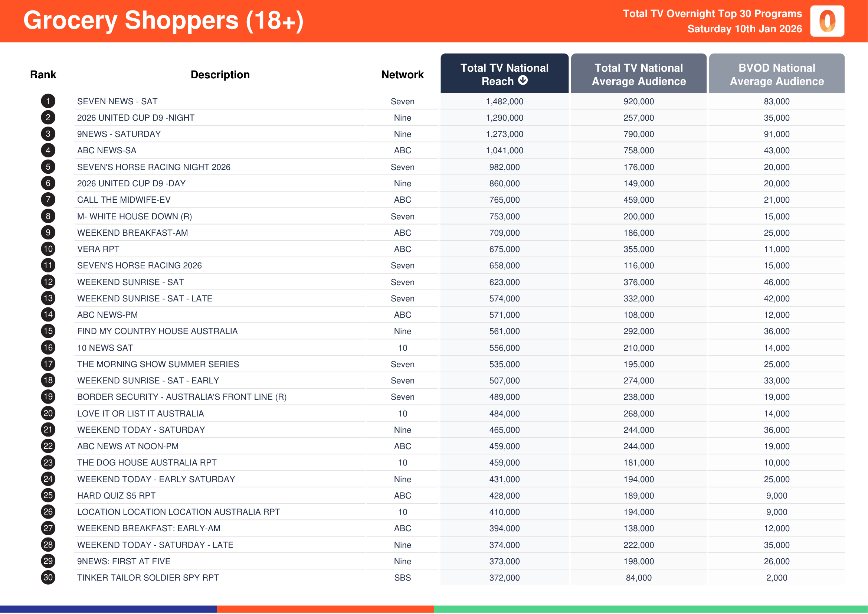Click the Grocery Shoppers (18+) title
This screenshot has height=614, width=868.
163,20
